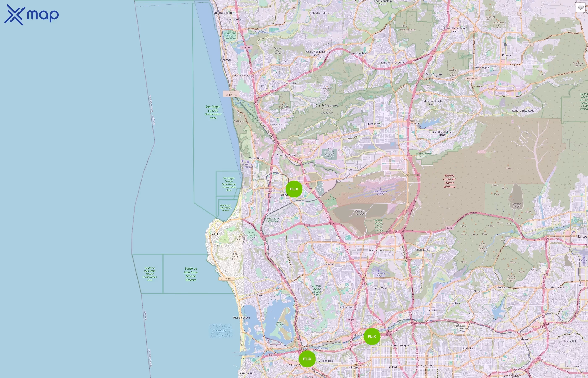Click the Mira Mesa label
The width and height of the screenshot is (588, 378).
pos(374,124)
